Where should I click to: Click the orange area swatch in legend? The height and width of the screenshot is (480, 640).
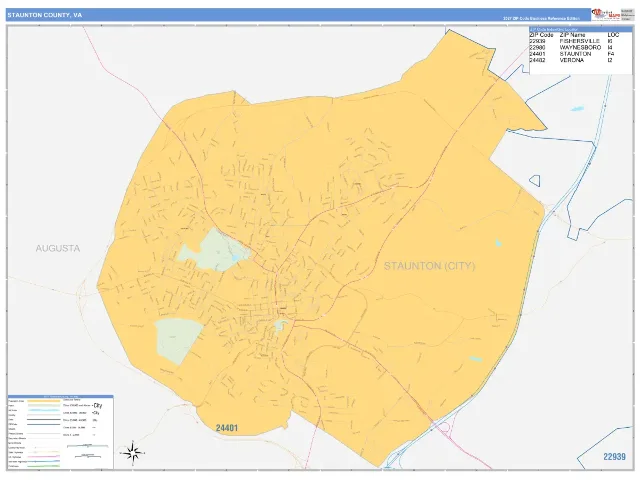tap(44, 401)
